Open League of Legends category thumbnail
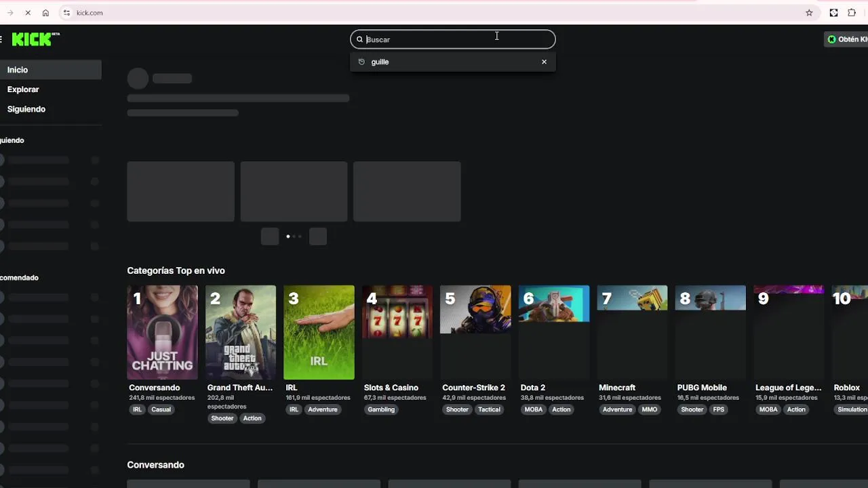 point(789,332)
